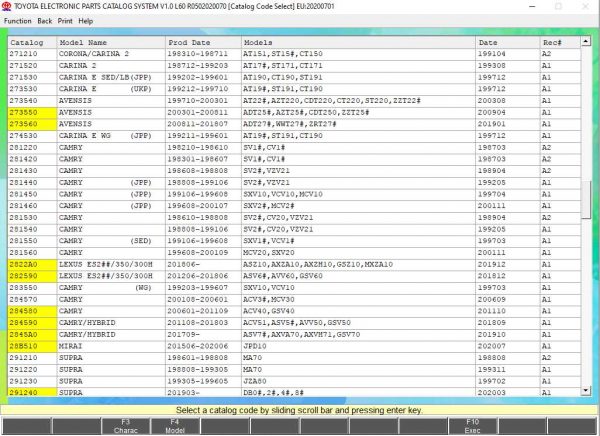The height and width of the screenshot is (436, 600).
Task: Click the F4 Model button
Action: click(175, 426)
